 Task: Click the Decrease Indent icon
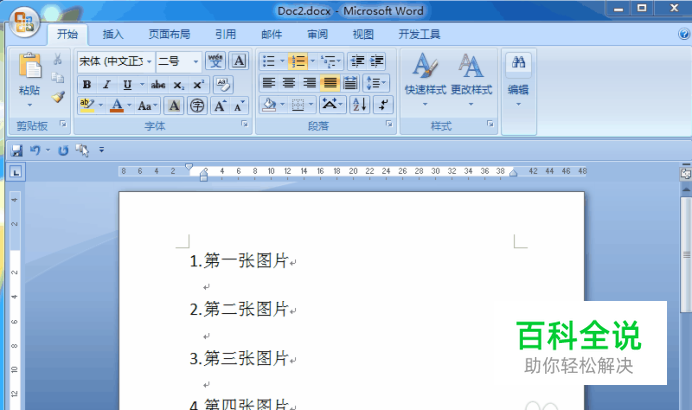point(357,61)
